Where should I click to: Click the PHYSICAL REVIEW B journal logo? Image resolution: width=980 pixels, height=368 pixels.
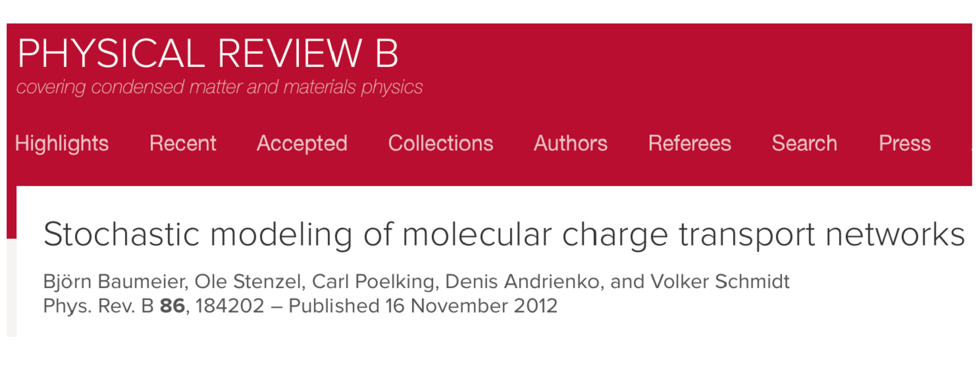point(208,54)
